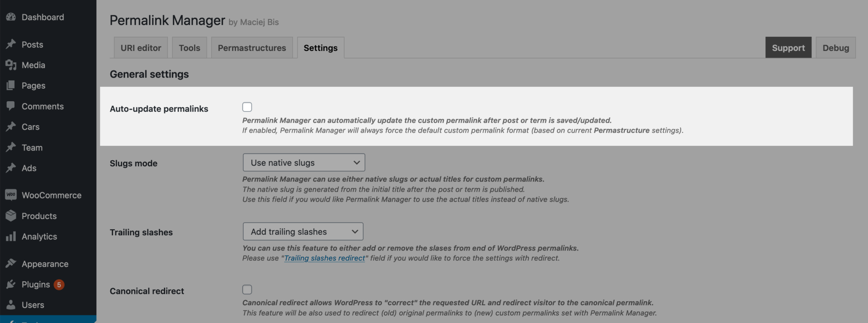Click the Dashboard gauge icon
This screenshot has height=323, width=868.
pyautogui.click(x=11, y=17)
